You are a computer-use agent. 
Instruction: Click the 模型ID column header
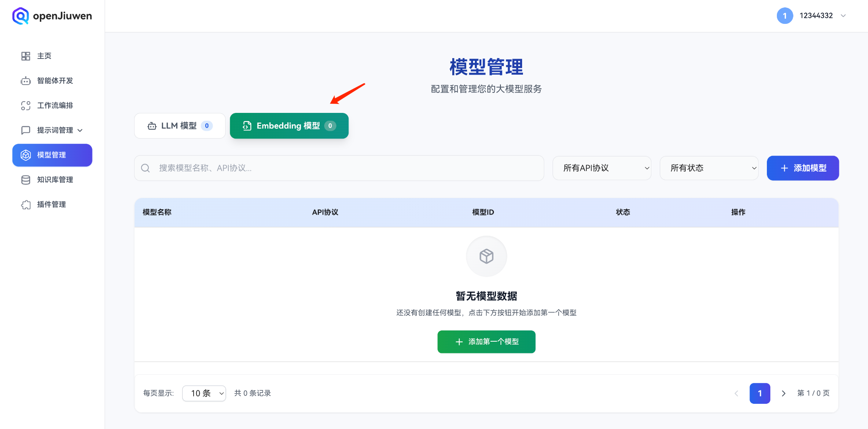[x=483, y=212]
